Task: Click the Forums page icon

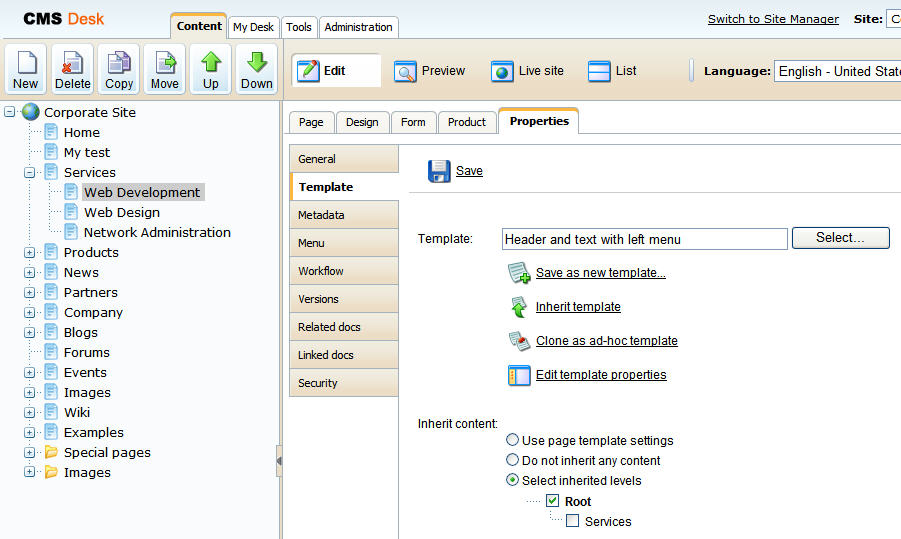Action: pos(51,352)
